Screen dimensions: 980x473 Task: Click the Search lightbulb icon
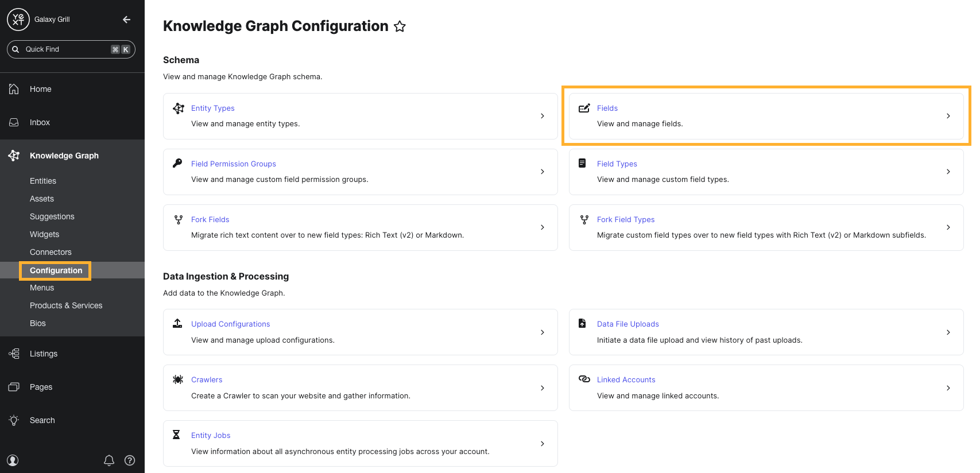tap(14, 420)
